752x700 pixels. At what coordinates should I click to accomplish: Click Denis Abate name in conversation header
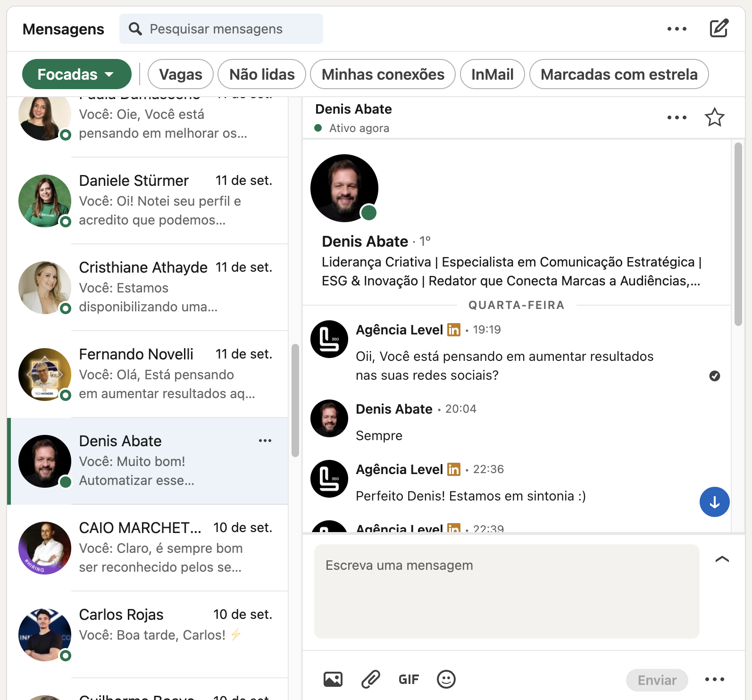[353, 109]
